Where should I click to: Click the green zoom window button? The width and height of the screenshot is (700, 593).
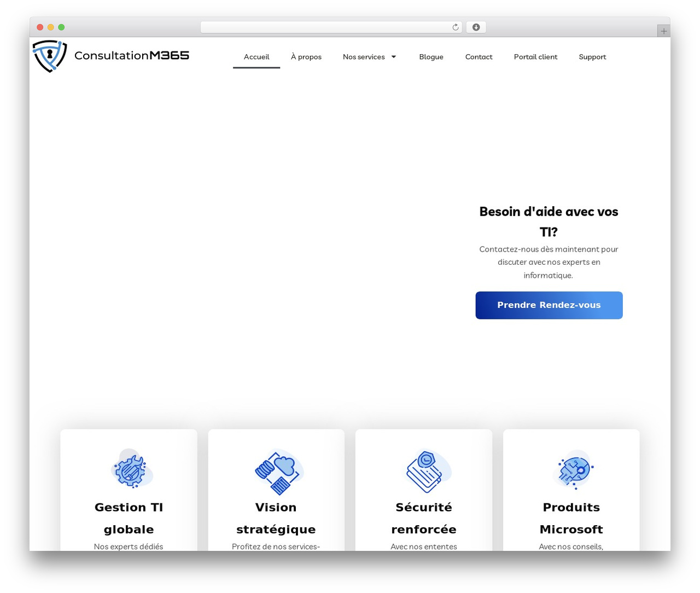[x=61, y=27]
